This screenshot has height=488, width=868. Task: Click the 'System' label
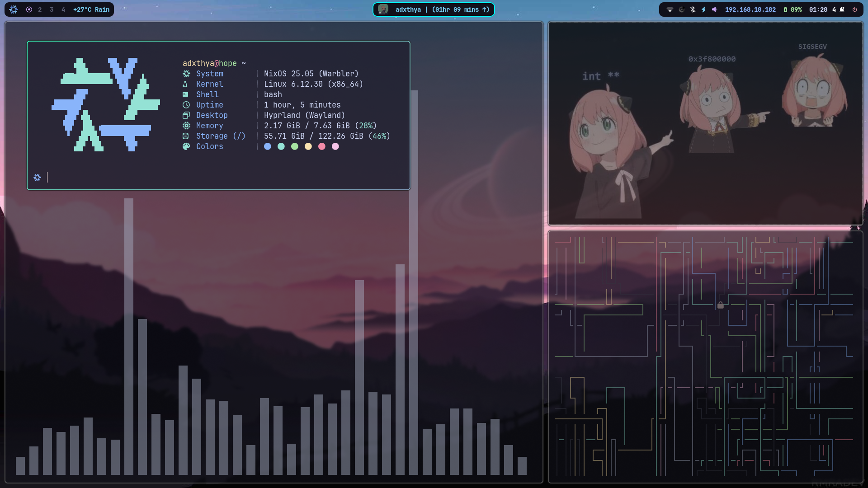pos(210,74)
